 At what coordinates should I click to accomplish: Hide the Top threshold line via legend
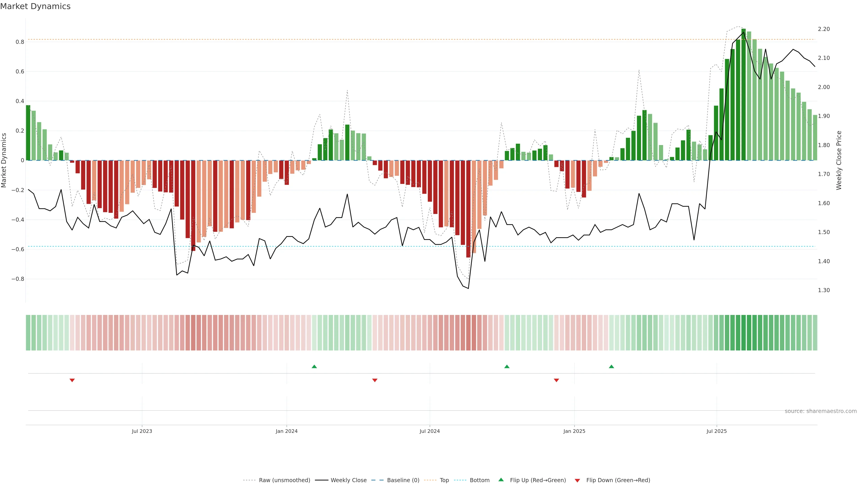(444, 480)
